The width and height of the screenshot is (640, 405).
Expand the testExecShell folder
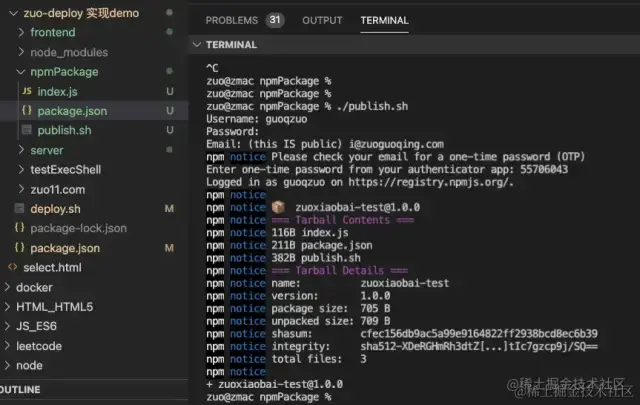pyautogui.click(x=21, y=169)
